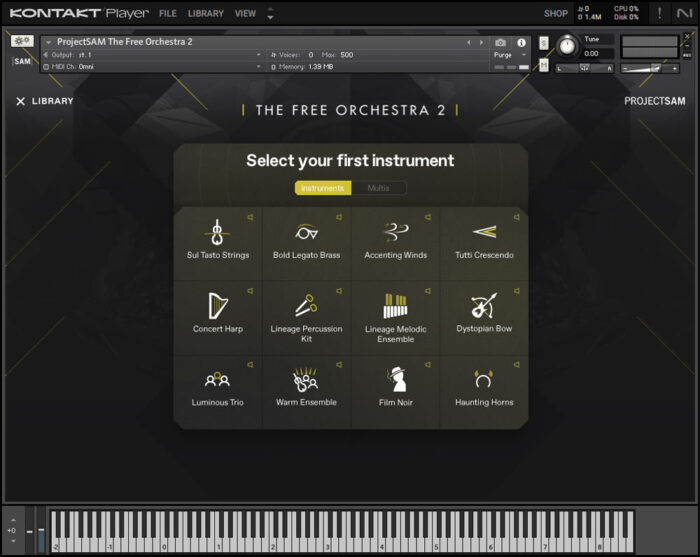Toggle the Mute button

click(544, 65)
